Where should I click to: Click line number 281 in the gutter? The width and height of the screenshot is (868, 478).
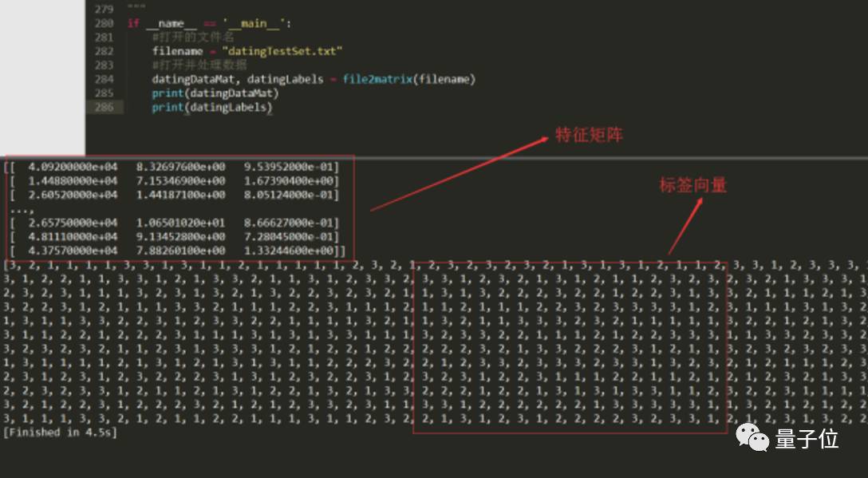point(104,38)
